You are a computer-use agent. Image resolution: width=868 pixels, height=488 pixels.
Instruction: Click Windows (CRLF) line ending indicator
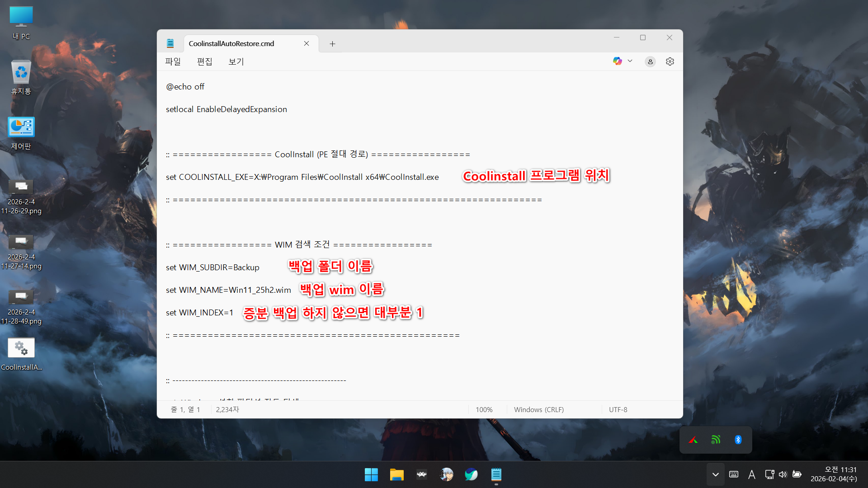click(x=538, y=409)
